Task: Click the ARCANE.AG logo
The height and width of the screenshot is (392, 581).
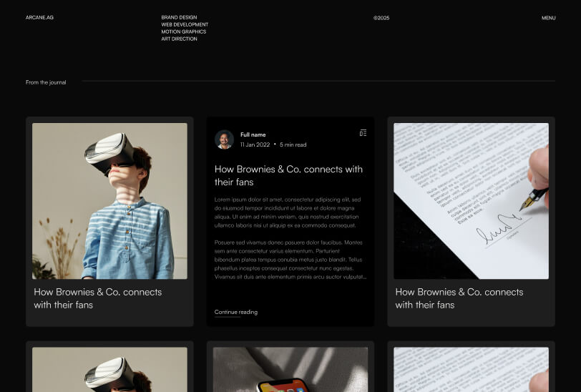Action: [x=39, y=17]
